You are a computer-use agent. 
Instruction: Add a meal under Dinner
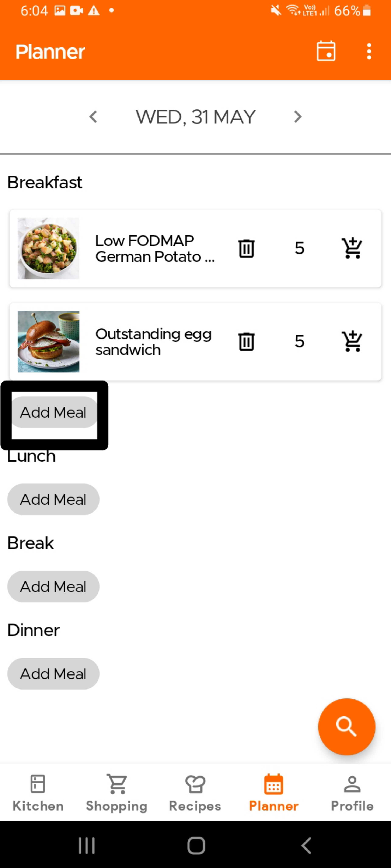tap(53, 674)
